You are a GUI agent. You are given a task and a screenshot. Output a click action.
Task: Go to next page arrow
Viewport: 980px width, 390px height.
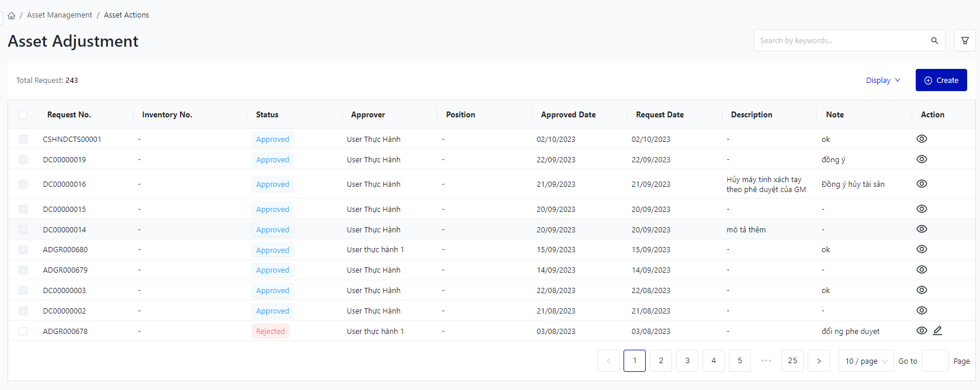tap(819, 361)
